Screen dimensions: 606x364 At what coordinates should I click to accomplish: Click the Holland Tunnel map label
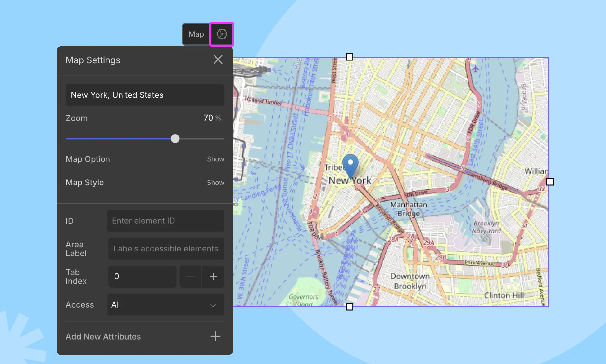[x=263, y=101]
